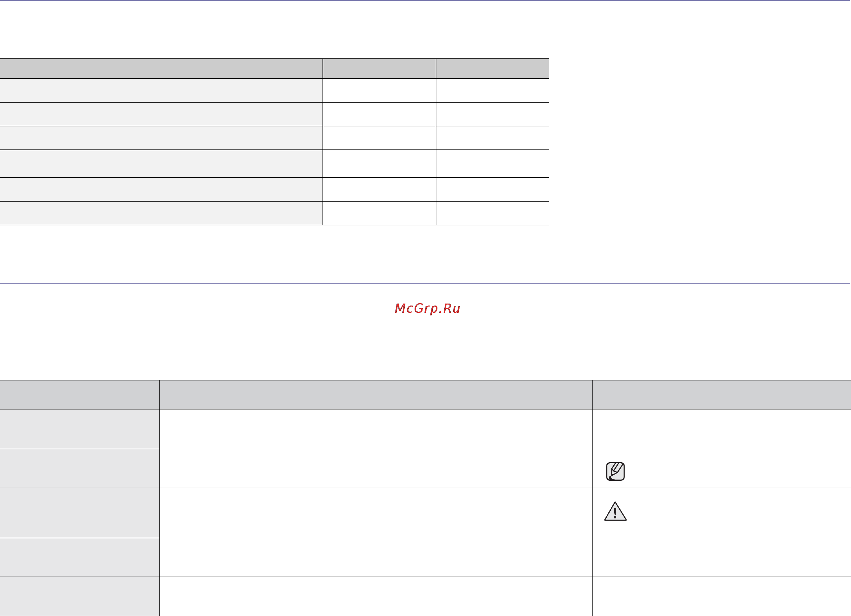Viewport: 851px width, 616px height.
Task: Click gray first-column cell in warning icon's row
Action: click(80, 513)
